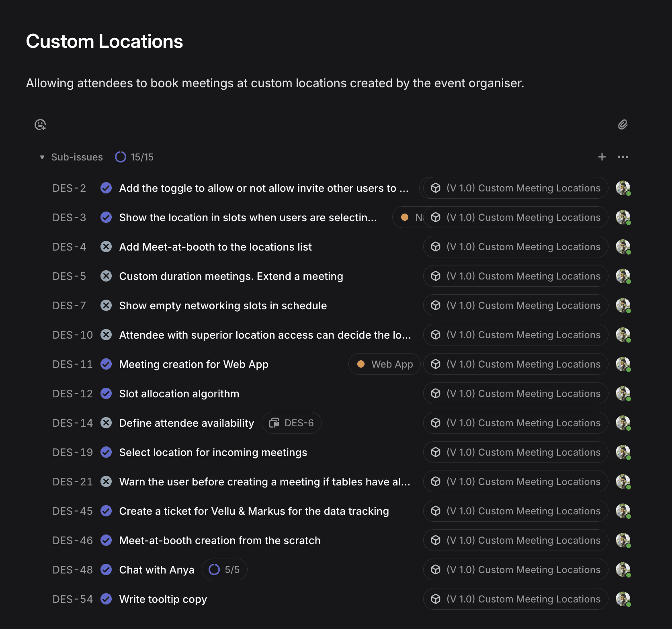
Task: Click the Custom Locations title field
Action: coord(104,41)
